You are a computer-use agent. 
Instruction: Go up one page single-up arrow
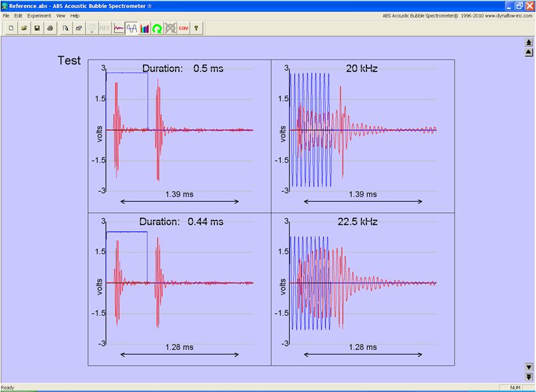pyautogui.click(x=529, y=52)
